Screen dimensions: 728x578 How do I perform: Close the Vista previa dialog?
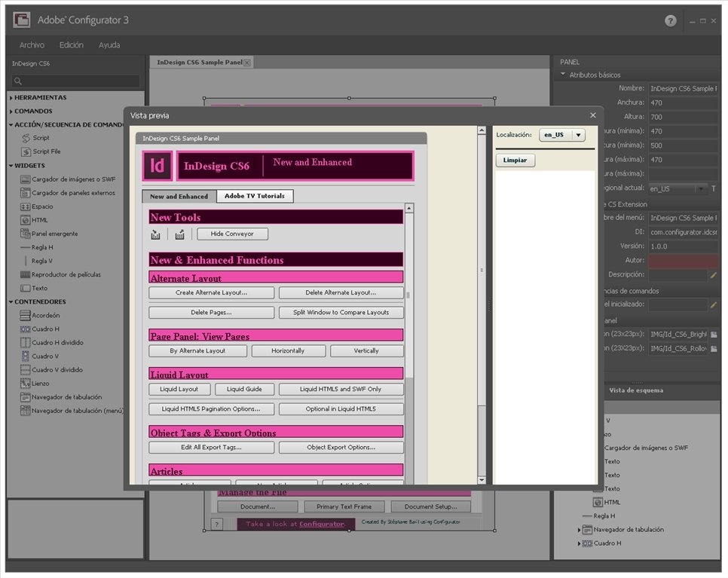pyautogui.click(x=593, y=115)
